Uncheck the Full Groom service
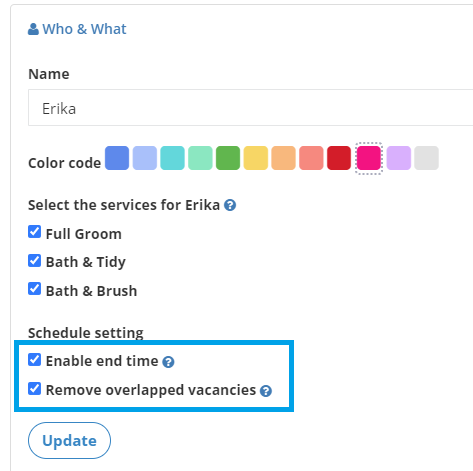This screenshot has width=473, height=471. tap(34, 232)
